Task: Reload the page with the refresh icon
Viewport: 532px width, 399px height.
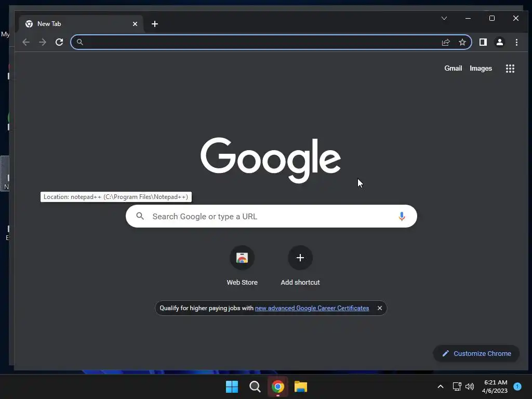Action: tap(59, 42)
